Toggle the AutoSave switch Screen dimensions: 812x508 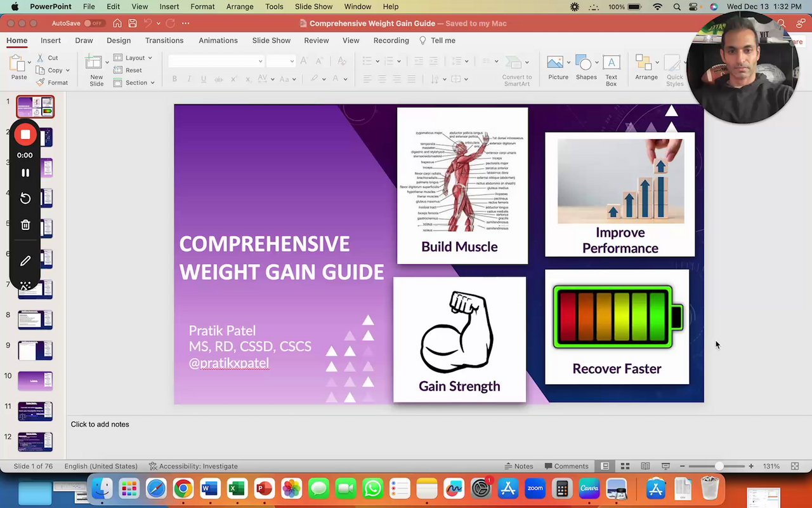tap(94, 23)
